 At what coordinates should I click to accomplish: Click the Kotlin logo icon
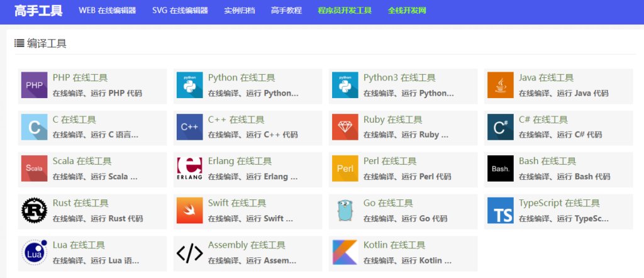point(345,252)
